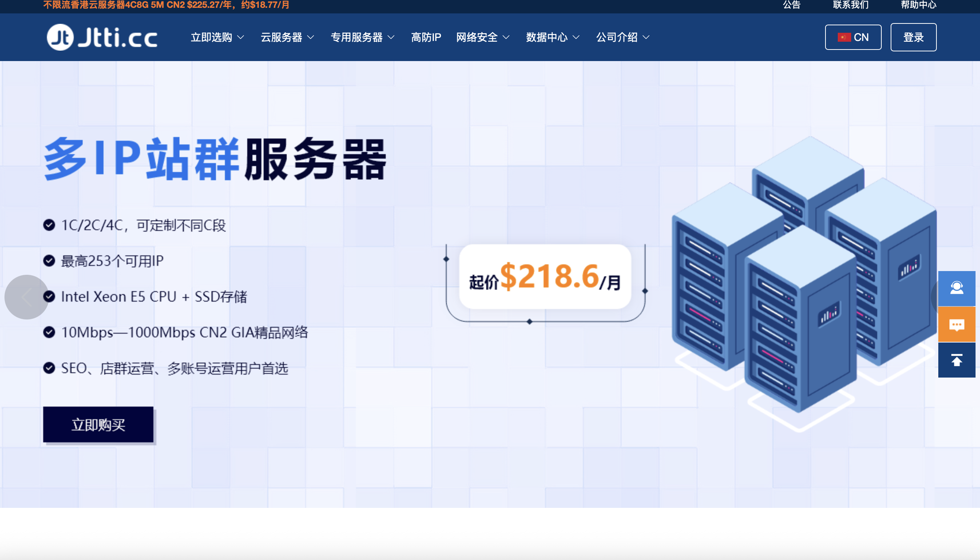
Task: Click the orange Hong Kong promo announcement
Action: click(166, 5)
